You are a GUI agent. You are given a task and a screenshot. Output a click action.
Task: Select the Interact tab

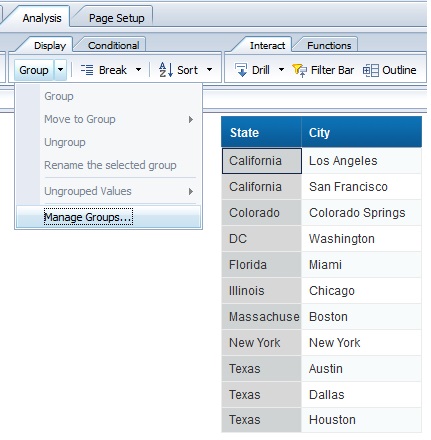pyautogui.click(x=267, y=45)
